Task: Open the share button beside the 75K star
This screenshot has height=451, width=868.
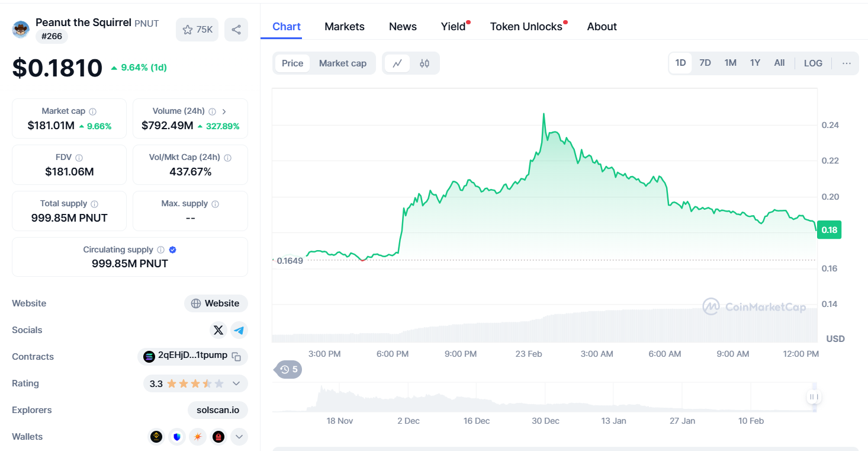Action: tap(236, 30)
